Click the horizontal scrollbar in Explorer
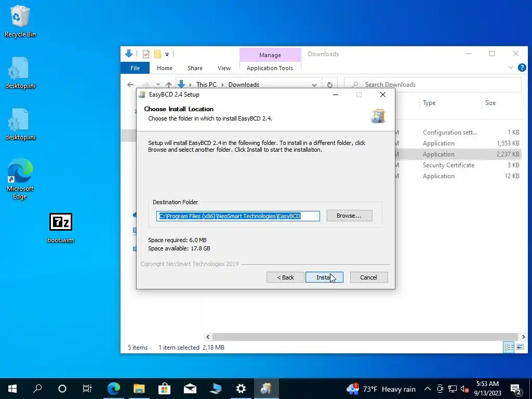This screenshot has width=532, height=399. point(365,337)
